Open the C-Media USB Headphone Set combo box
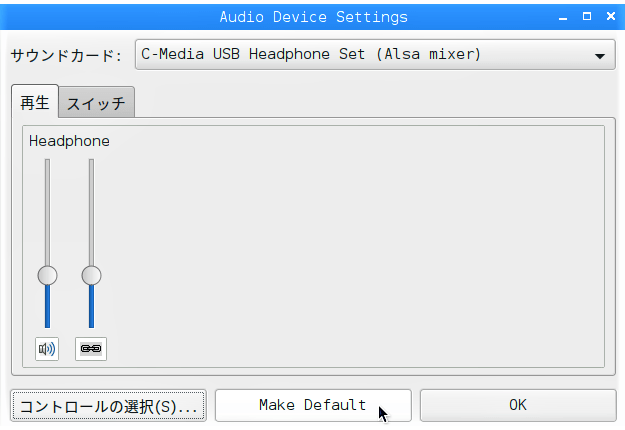The height and width of the screenshot is (430, 625). tap(375, 55)
